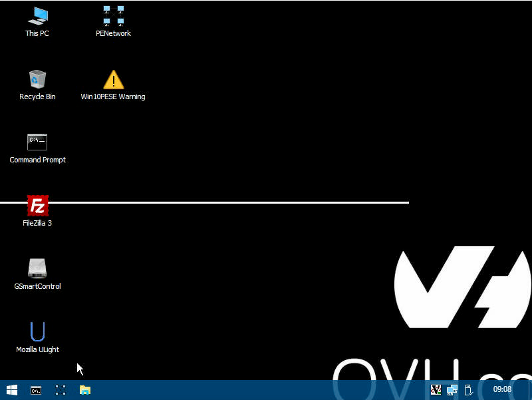Select the Recycle Bin icon

point(37,79)
